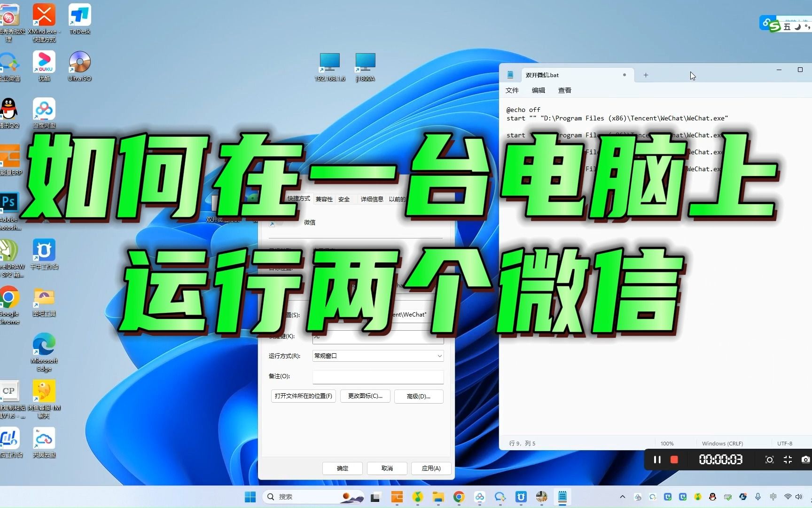Viewport: 812px width, 508px height.
Task: Select the 腾讯QQ penguin desktop icon
Action: coord(9,113)
